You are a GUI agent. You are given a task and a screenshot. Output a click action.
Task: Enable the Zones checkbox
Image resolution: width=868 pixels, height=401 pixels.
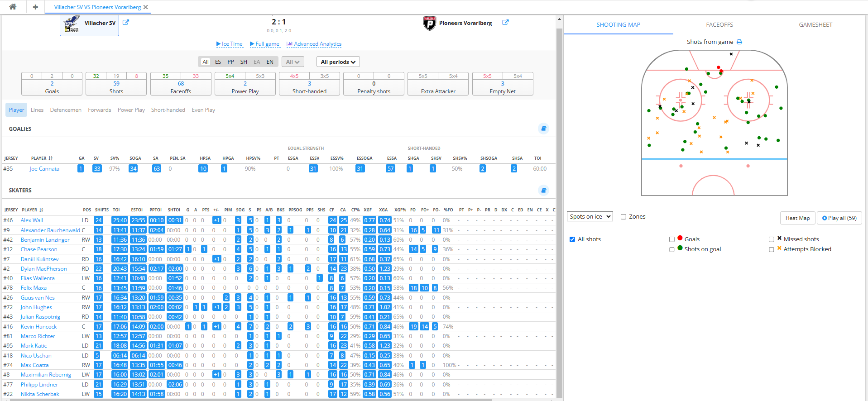click(x=623, y=217)
